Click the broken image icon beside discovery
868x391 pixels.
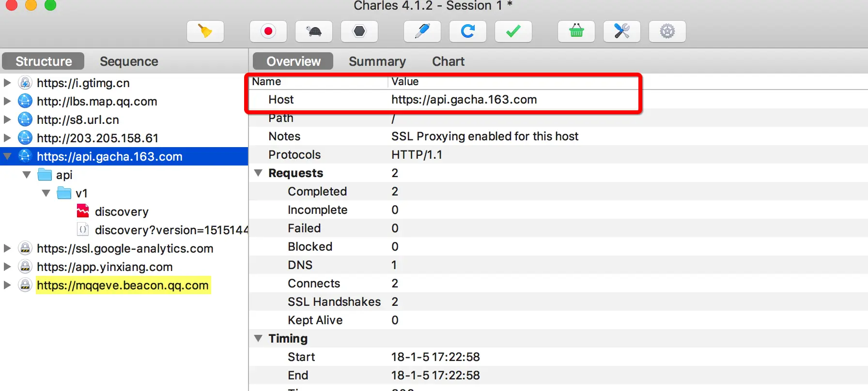point(83,211)
